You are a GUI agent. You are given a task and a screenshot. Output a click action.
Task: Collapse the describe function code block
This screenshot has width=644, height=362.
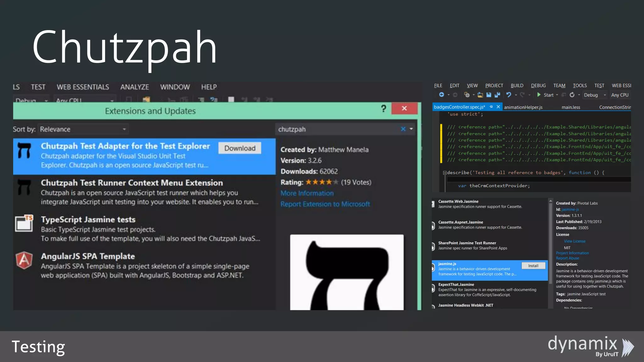pos(445,173)
